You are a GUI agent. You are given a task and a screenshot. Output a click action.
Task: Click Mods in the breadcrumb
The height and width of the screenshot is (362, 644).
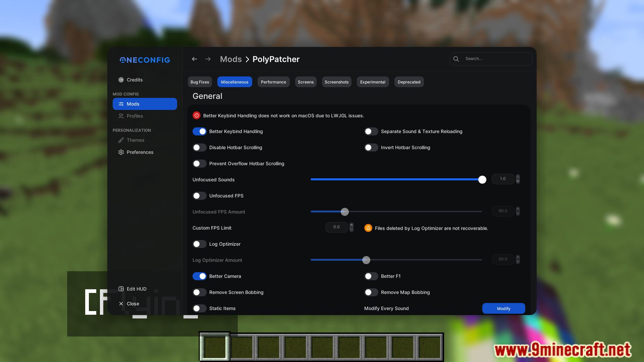[x=231, y=59]
